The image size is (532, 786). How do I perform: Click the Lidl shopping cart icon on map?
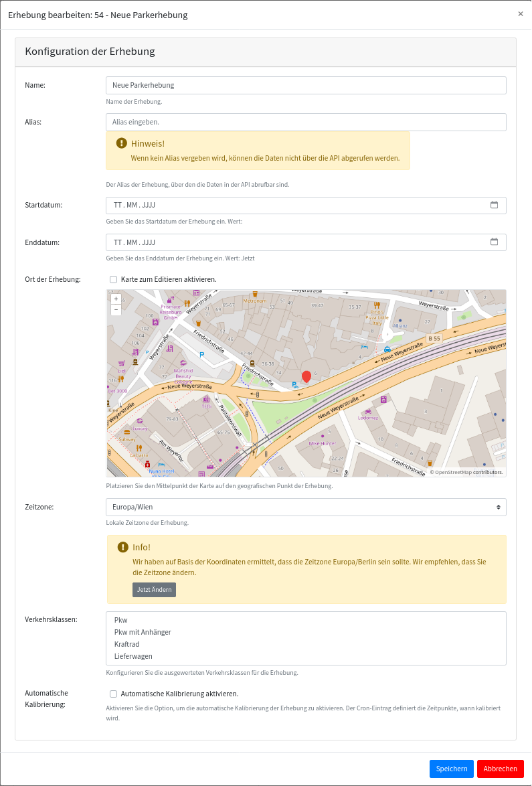(x=121, y=364)
